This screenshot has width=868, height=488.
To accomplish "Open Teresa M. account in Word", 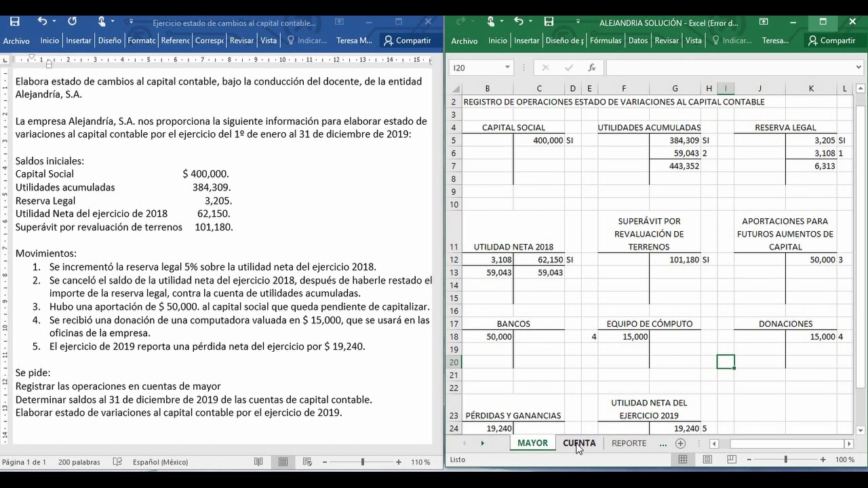I will click(x=354, y=41).
